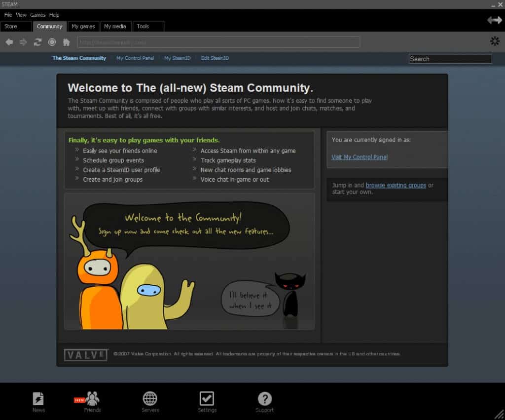This screenshot has height=420, width=505.
Task: Open the My SteamID link
Action: pyautogui.click(x=178, y=58)
